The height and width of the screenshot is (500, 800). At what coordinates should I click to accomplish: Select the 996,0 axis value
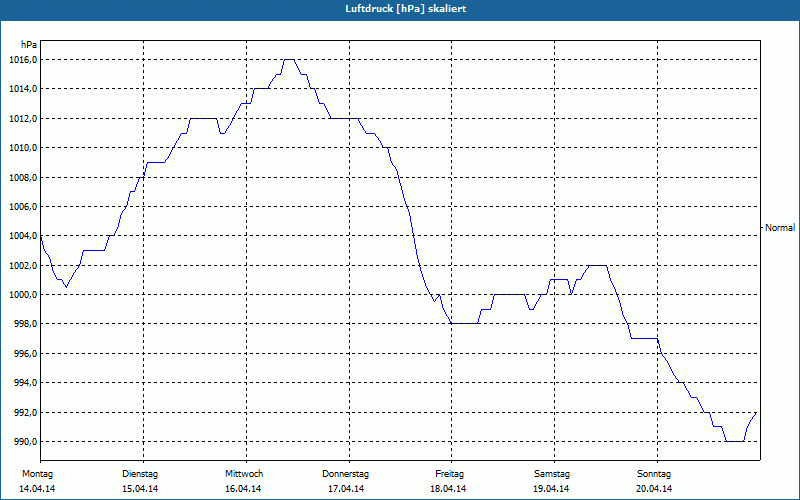pos(25,354)
